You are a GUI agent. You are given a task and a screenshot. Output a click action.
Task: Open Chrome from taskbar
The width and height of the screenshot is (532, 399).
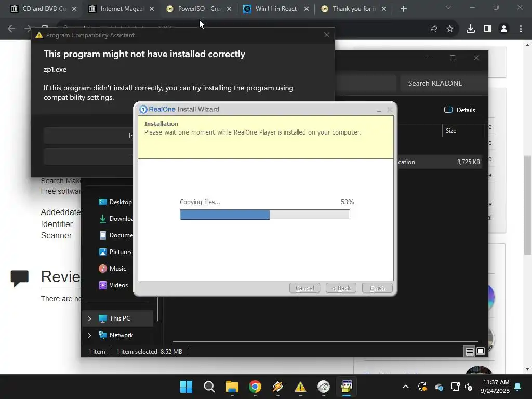pos(255,387)
